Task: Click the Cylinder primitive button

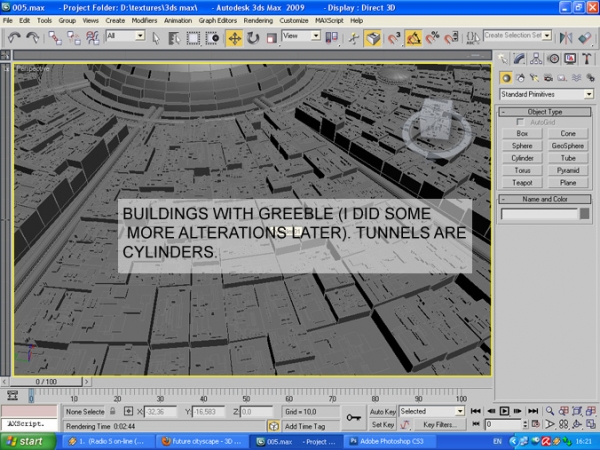Action: tap(522, 158)
